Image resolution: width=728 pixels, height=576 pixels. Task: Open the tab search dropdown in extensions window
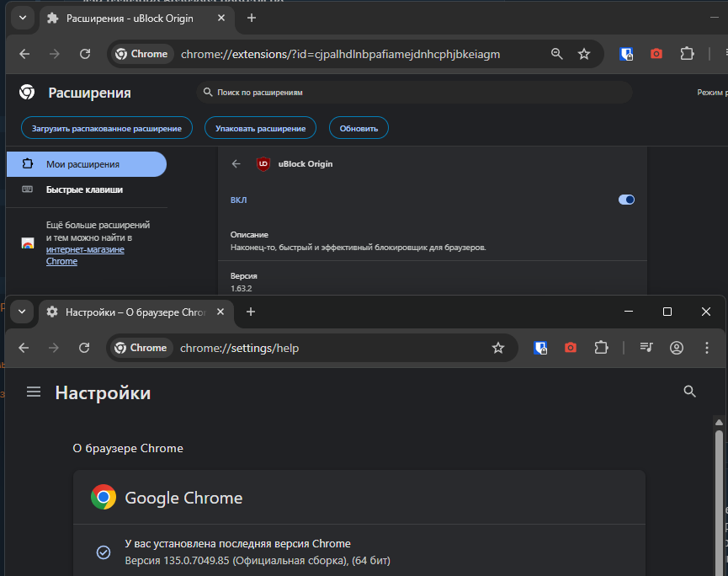coord(22,18)
